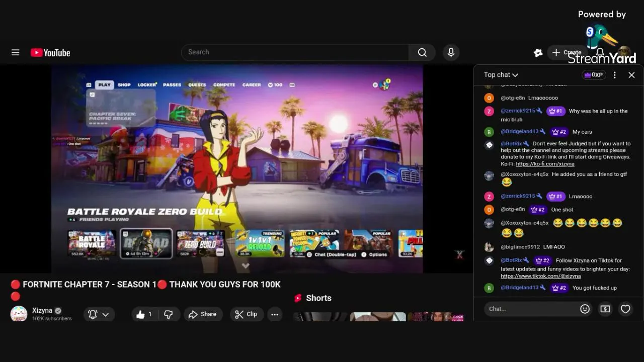Select the Battle Royale game tile
644x362 pixels.
tap(92, 243)
